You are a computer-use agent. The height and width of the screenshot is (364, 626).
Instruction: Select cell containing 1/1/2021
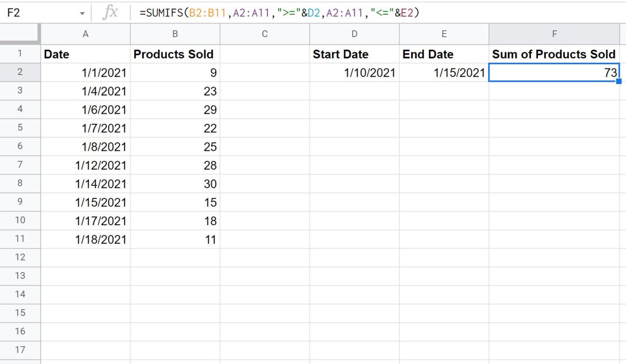coord(85,72)
